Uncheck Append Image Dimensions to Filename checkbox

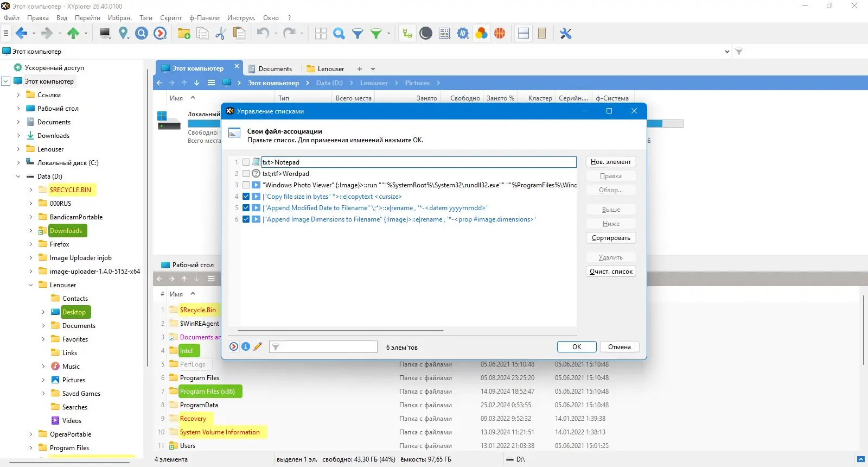coord(246,219)
